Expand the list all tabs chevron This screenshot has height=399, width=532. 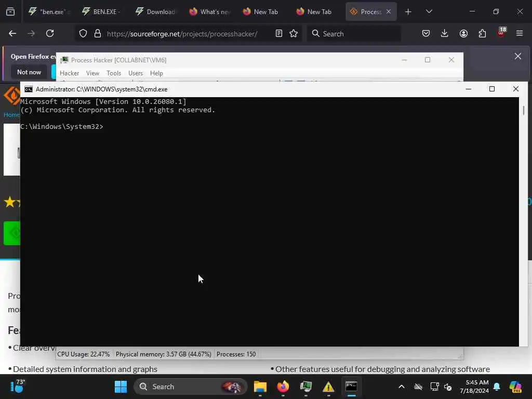tap(429, 11)
